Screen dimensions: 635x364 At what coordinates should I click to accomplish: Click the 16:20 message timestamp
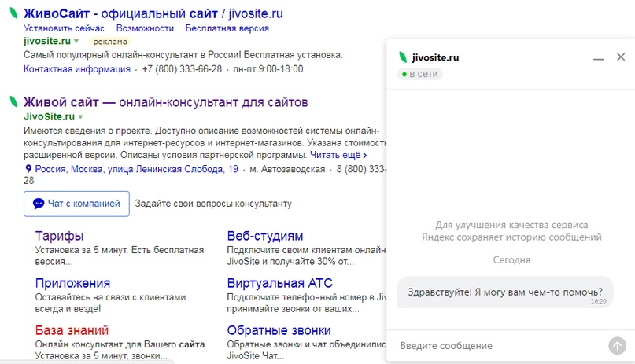[598, 302]
